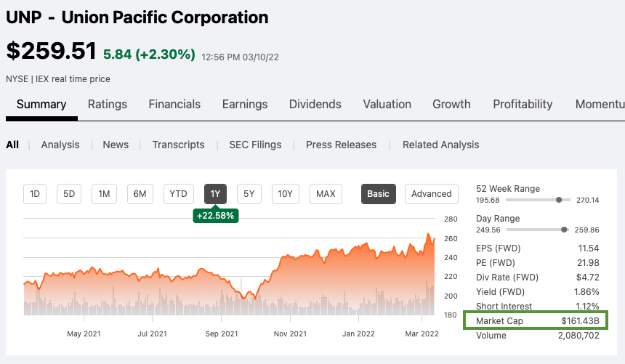Show Press Releases items
This screenshot has height=364, width=625.
[x=341, y=145]
